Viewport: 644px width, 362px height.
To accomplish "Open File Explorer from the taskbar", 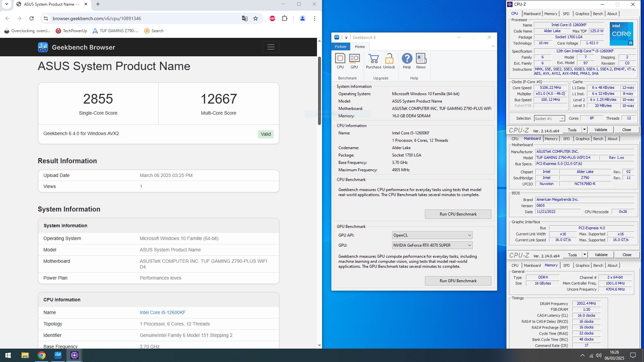I will click(x=25, y=355).
